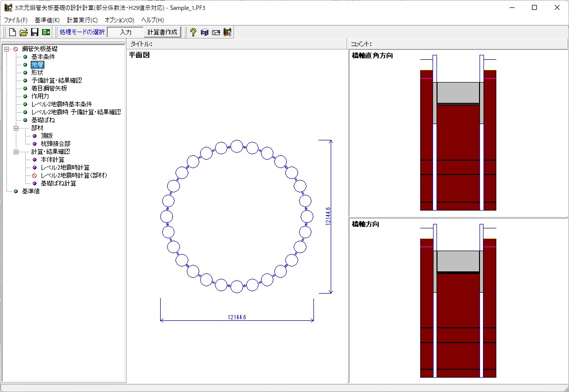This screenshot has width=569, height=392.
Task: Switch processing mode to 入力
Action: pos(126,32)
